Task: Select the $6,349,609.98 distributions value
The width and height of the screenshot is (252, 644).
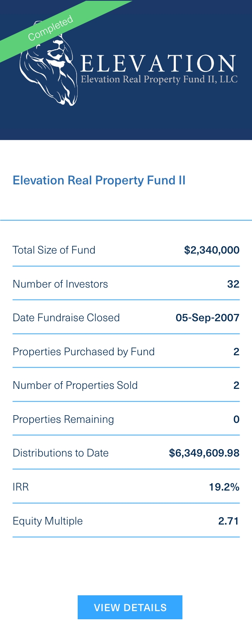Action: (x=204, y=453)
